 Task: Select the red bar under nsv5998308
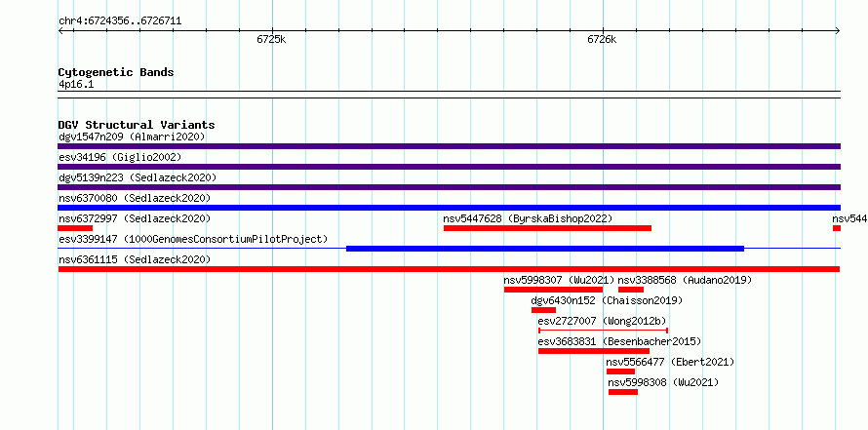(x=623, y=392)
